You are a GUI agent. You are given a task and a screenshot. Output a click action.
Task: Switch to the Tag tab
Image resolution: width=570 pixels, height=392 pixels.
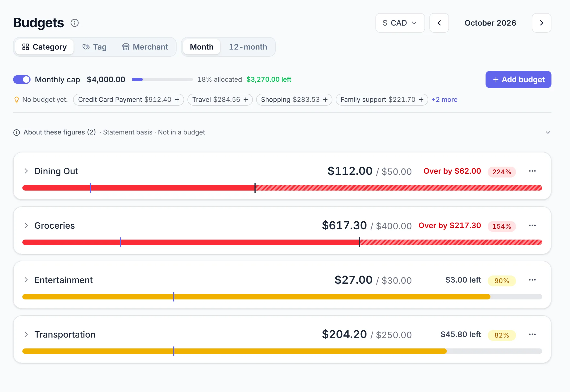tap(95, 47)
